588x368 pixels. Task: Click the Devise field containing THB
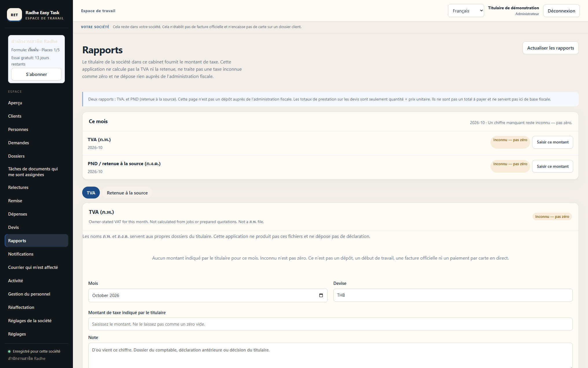(453, 295)
